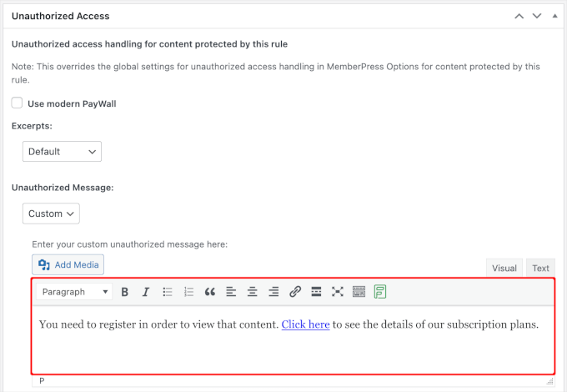Switch to the Text editor tab
The width and height of the screenshot is (567, 392).
(x=540, y=268)
